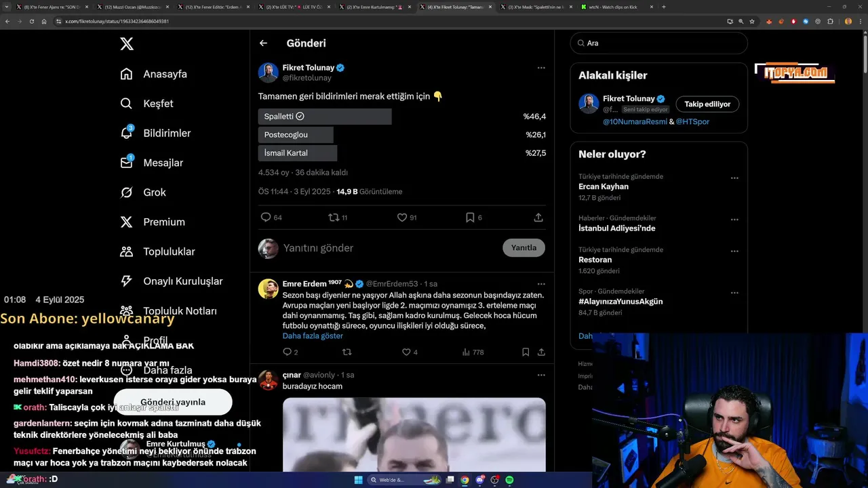Image resolution: width=868 pixels, height=488 pixels.
Task: Open Keşfet search page
Action: [146, 104]
